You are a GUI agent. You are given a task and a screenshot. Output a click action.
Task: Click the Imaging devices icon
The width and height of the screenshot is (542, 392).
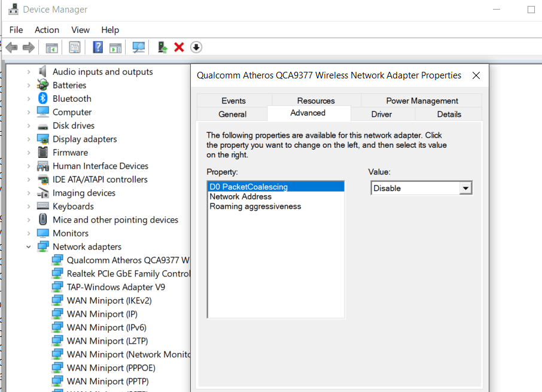[x=43, y=193]
